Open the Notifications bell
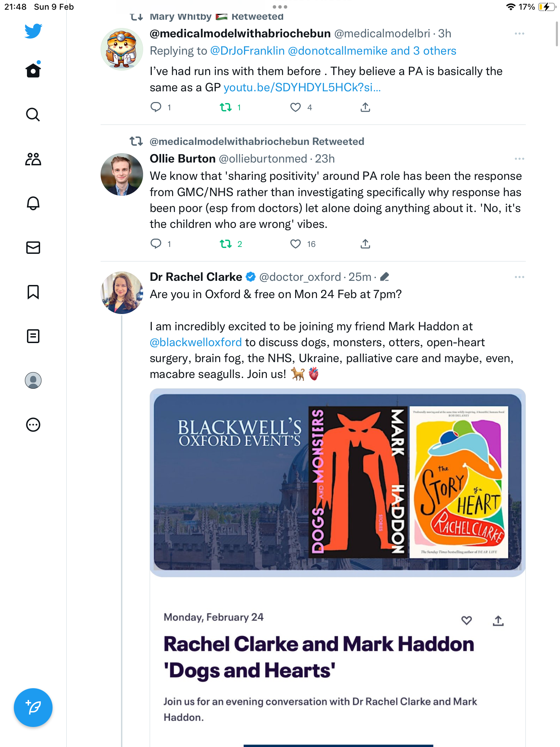Viewport: 560px width, 747px height. [x=33, y=203]
